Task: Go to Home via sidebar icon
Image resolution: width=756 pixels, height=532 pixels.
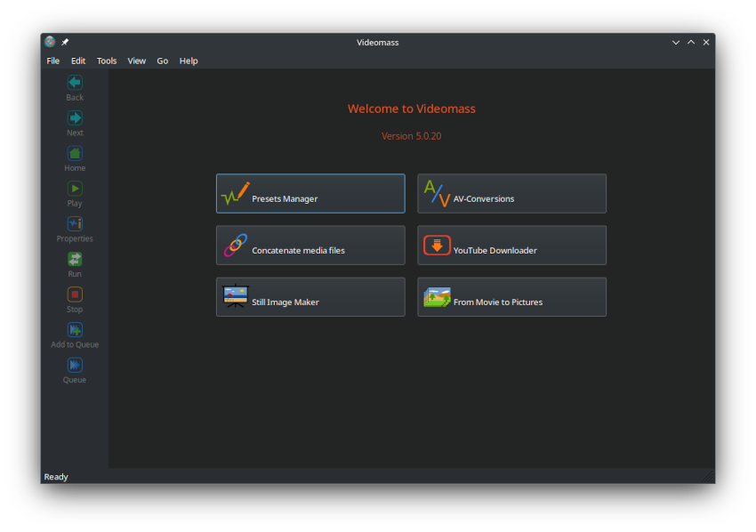Action: 75,153
